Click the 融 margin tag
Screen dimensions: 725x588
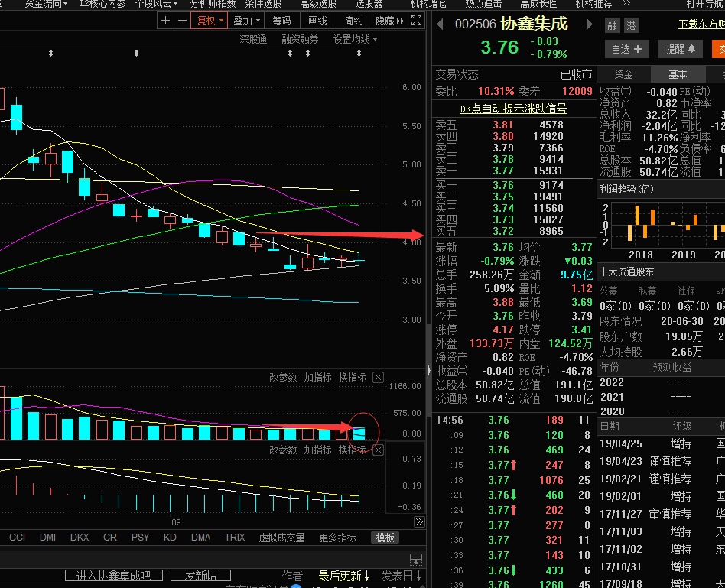[612, 25]
